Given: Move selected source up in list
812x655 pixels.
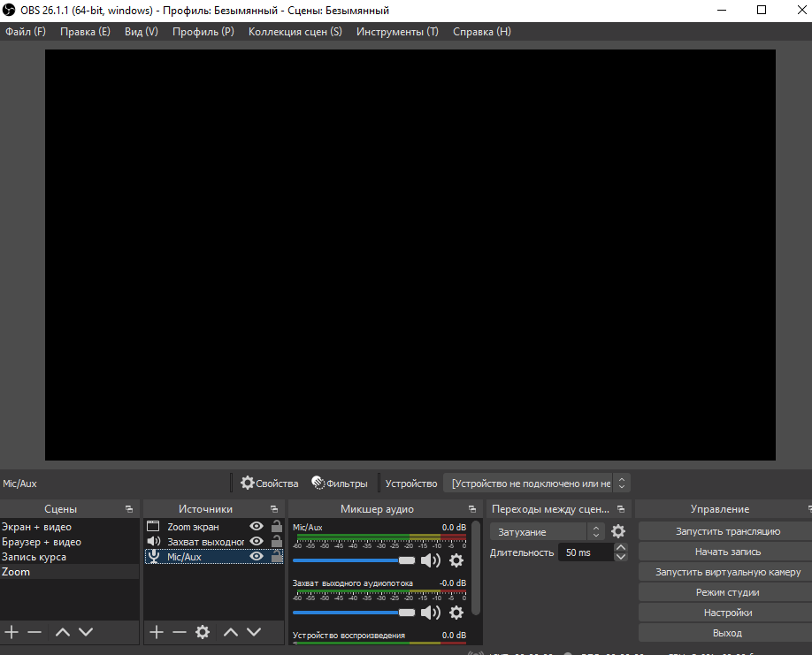Looking at the screenshot, I should [230, 632].
